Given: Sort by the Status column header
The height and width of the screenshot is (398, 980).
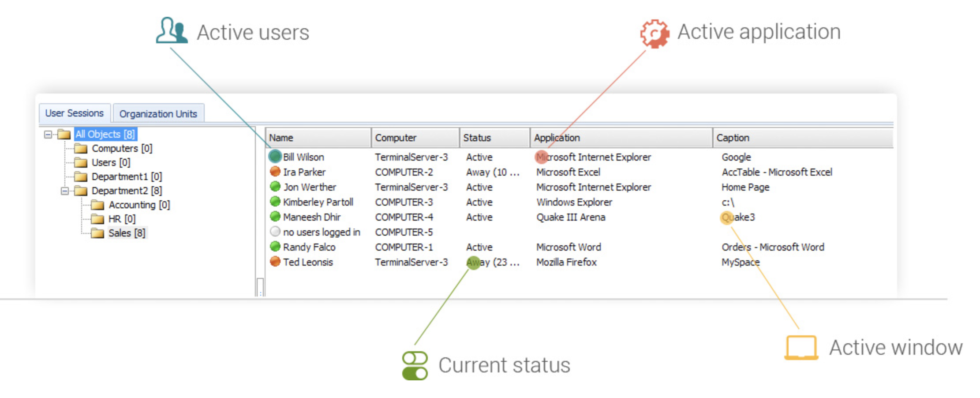Looking at the screenshot, I should coord(494,138).
